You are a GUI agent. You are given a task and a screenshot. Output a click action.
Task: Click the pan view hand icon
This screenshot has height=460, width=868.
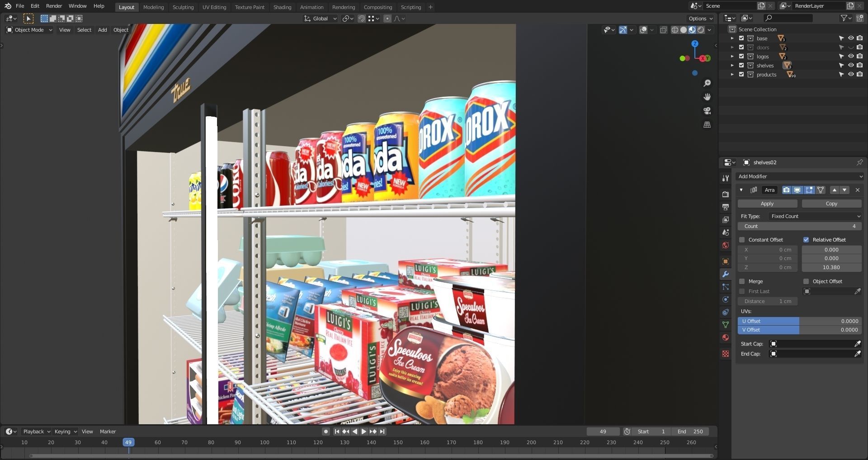pos(707,97)
